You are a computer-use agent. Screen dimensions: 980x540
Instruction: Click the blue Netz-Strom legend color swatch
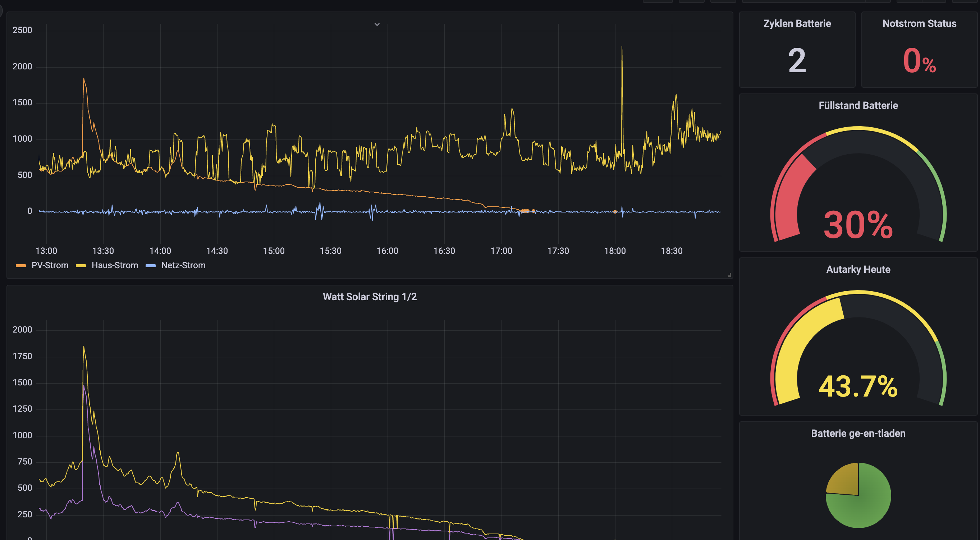[151, 266]
